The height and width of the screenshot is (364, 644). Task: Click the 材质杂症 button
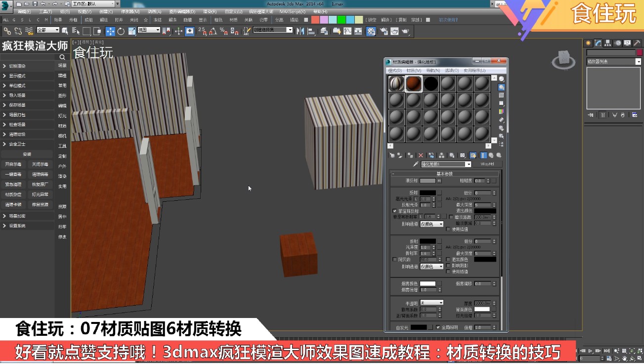(13, 194)
